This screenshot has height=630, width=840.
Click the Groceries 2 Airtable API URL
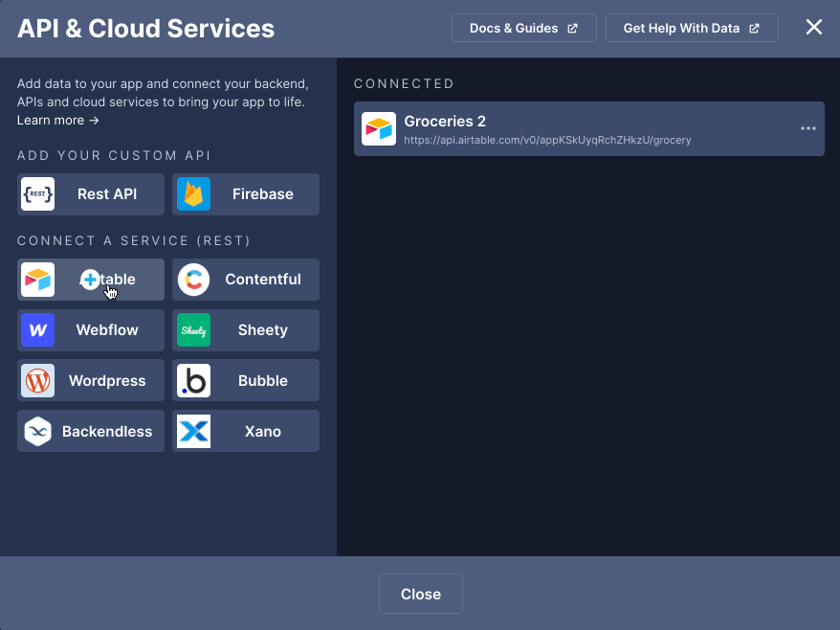tap(547, 140)
